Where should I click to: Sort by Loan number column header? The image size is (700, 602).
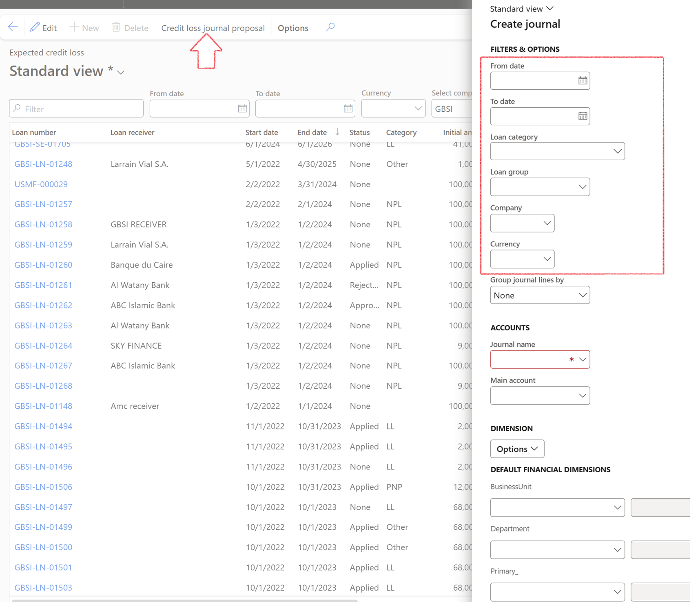(34, 132)
